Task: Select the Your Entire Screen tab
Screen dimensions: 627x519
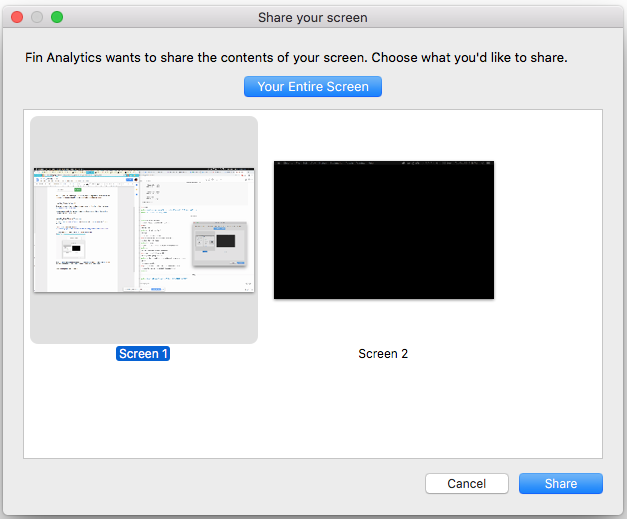Action: (x=313, y=86)
